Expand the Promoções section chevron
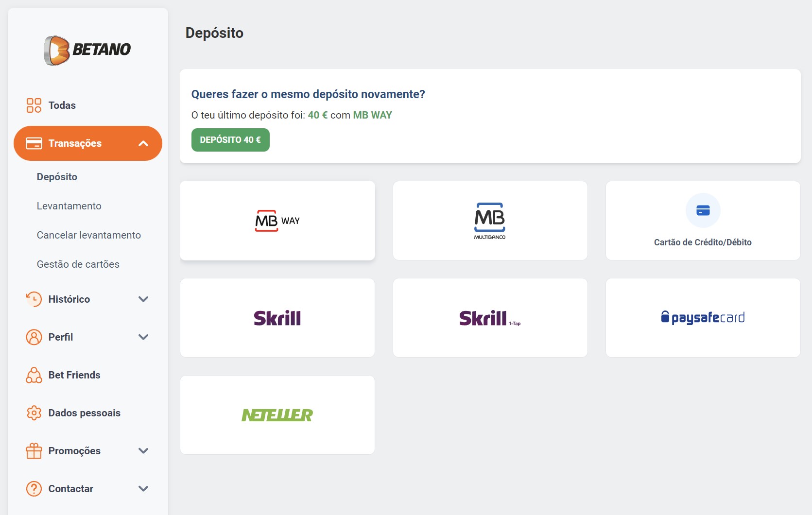Viewport: 812px width, 515px height. 143,451
